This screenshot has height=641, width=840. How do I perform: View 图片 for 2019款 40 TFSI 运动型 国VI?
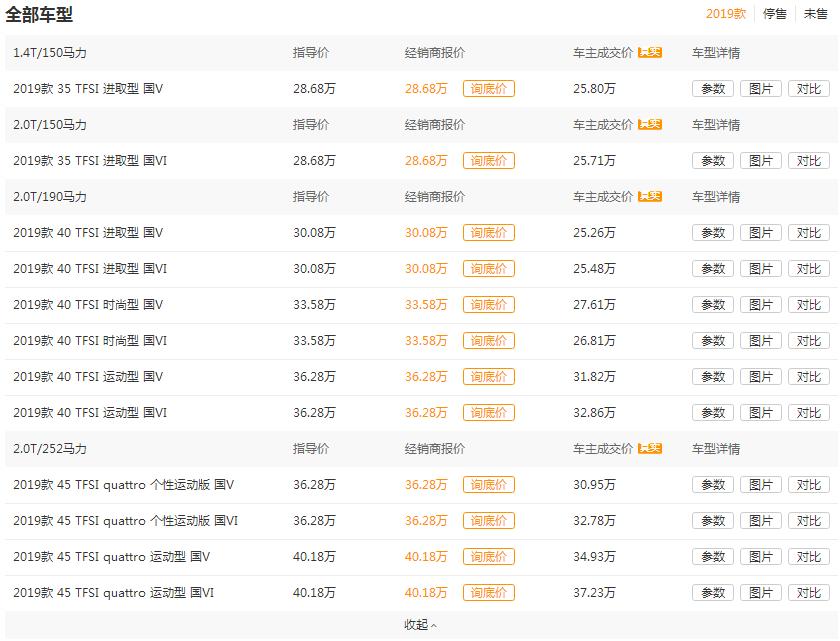point(761,412)
